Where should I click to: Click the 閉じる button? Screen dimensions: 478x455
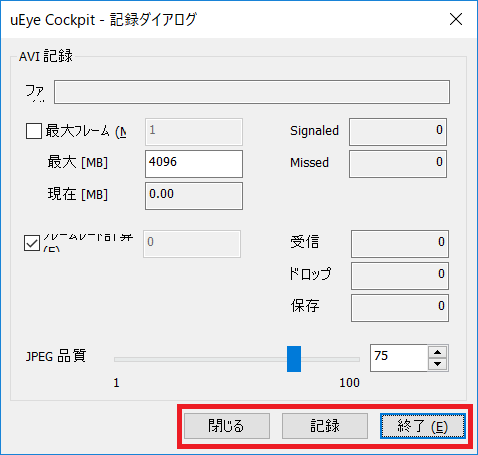[x=227, y=426]
